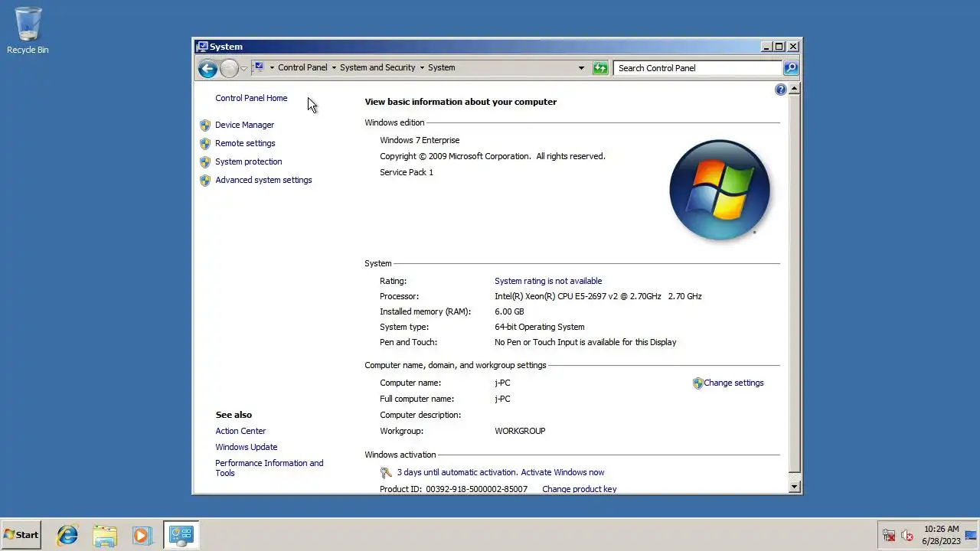980x551 pixels.
Task: Maximize the System window
Action: (x=779, y=47)
